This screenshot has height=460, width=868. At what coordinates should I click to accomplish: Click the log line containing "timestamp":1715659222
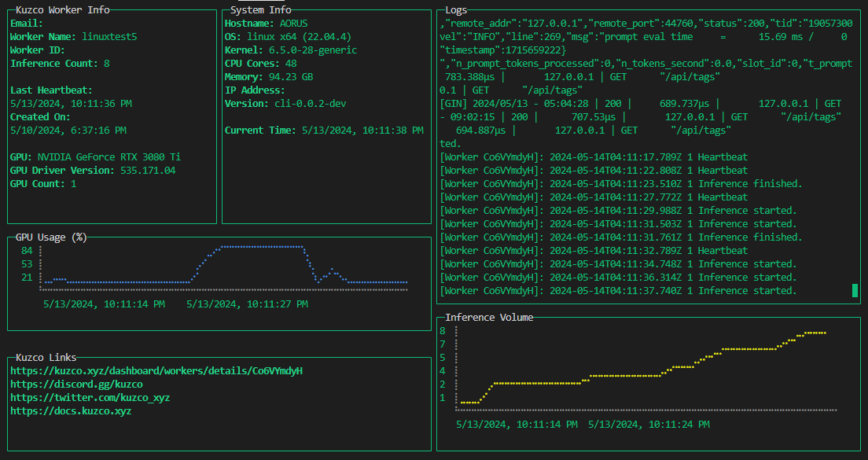coord(503,50)
